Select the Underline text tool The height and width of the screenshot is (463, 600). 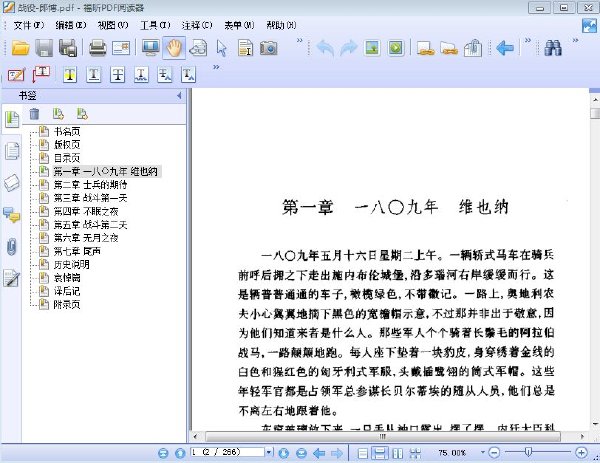point(94,75)
